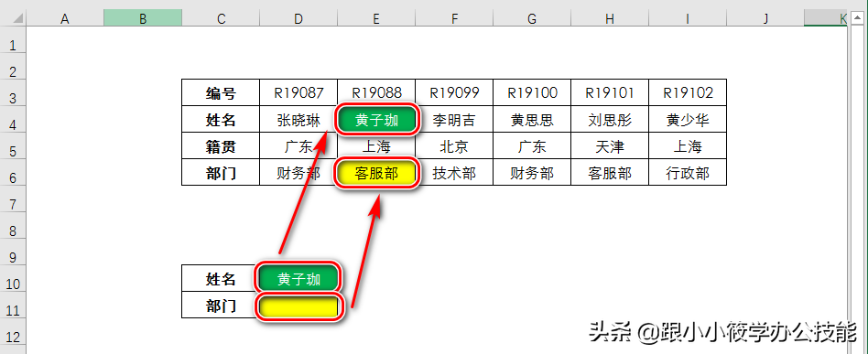This screenshot has height=354, width=868.
Task: Click the 编号 header cell
Action: pyautogui.click(x=221, y=92)
